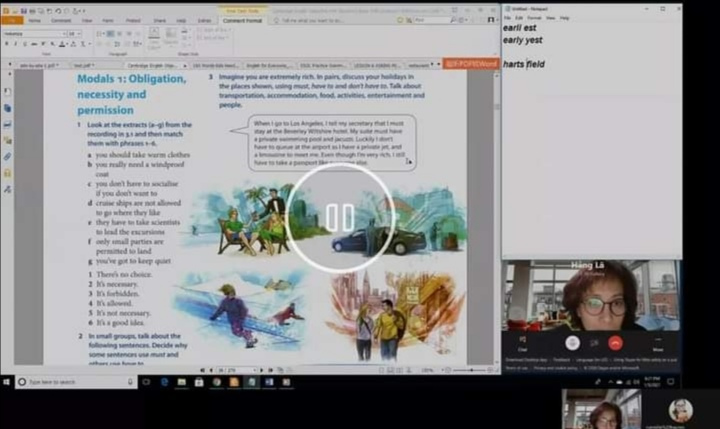
Task: Click the red end call button
Action: [616, 341]
